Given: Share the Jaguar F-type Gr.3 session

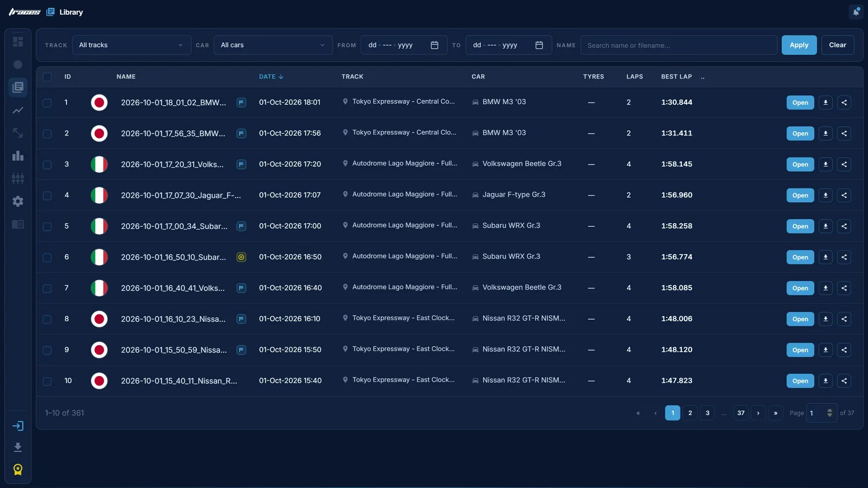Looking at the screenshot, I should [x=844, y=195].
